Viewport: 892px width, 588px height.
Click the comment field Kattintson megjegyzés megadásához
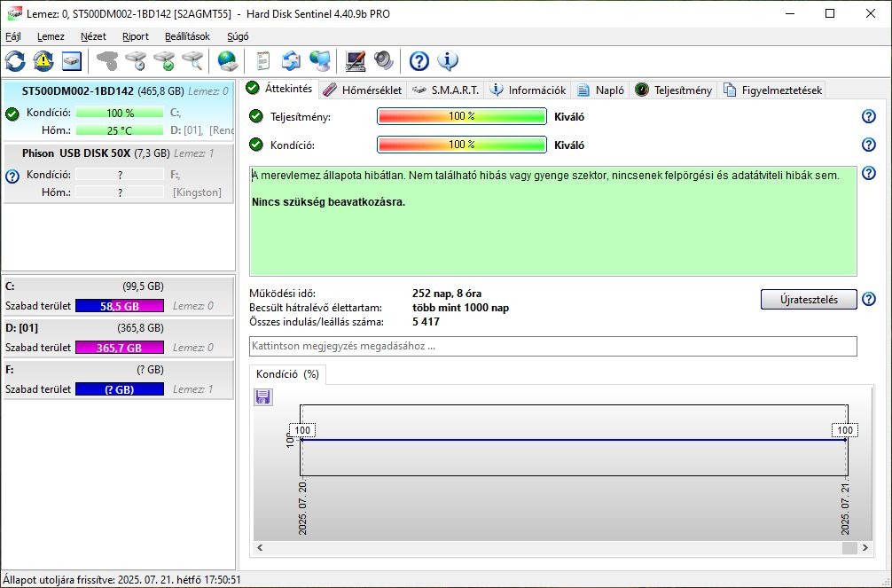click(553, 346)
